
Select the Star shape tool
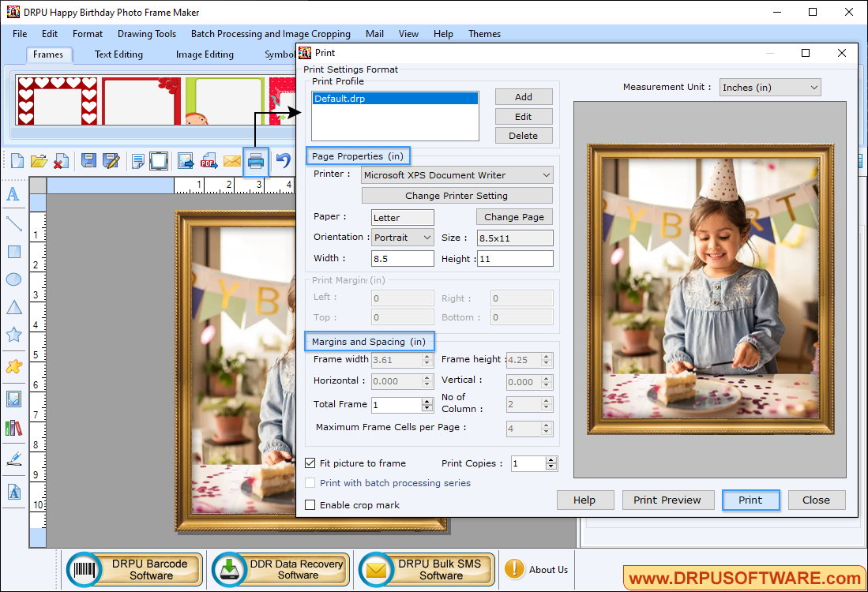[14, 335]
